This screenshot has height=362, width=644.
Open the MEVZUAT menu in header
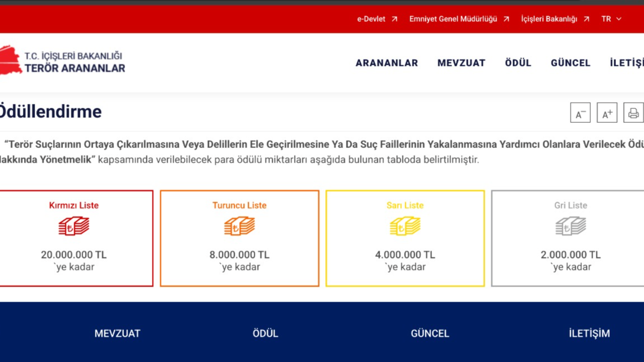coord(461,63)
